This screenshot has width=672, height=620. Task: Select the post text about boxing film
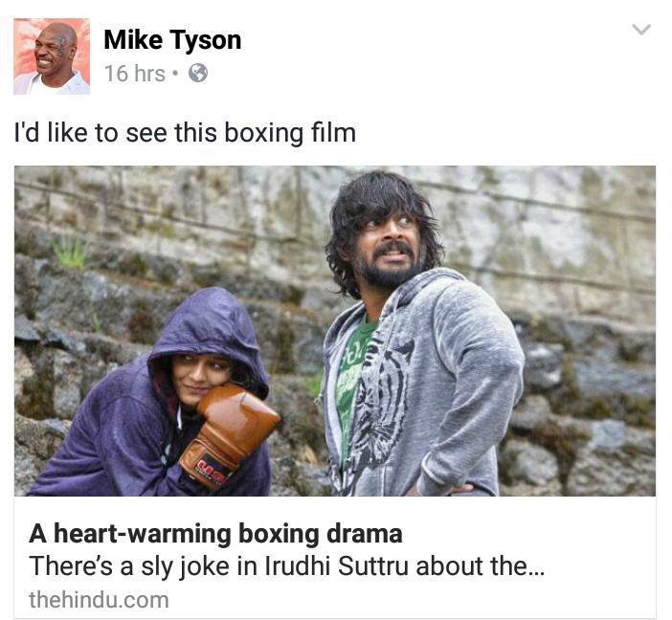tap(185, 133)
